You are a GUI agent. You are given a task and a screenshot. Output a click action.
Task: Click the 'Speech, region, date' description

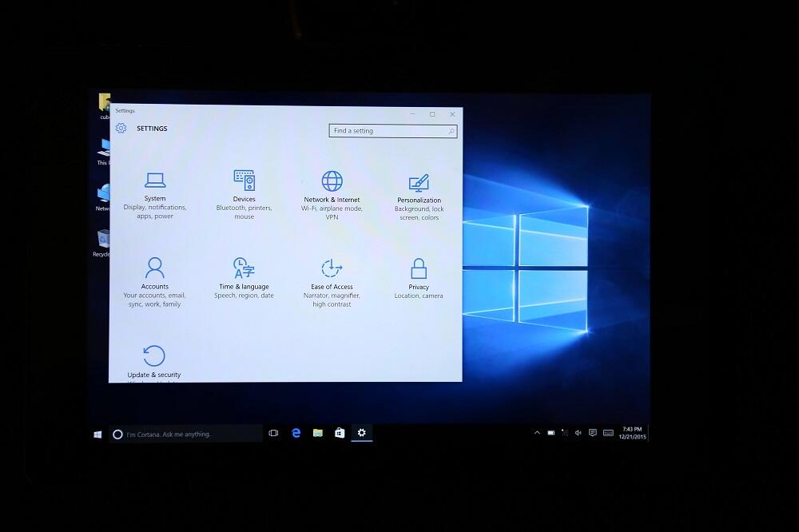(x=244, y=296)
